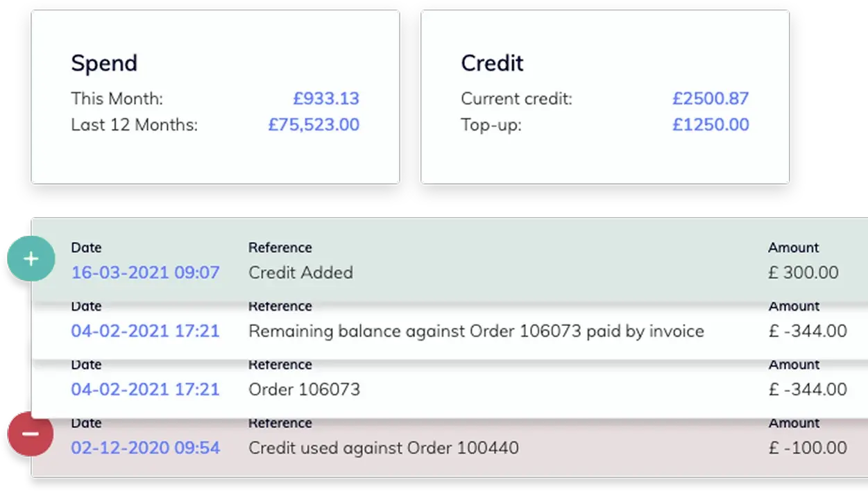Click the £ 300.00 amount
868x491 pixels.
pyautogui.click(x=803, y=273)
